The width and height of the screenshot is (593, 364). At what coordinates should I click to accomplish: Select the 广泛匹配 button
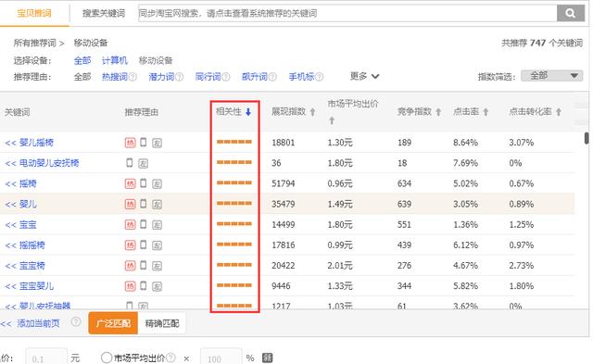[113, 323]
